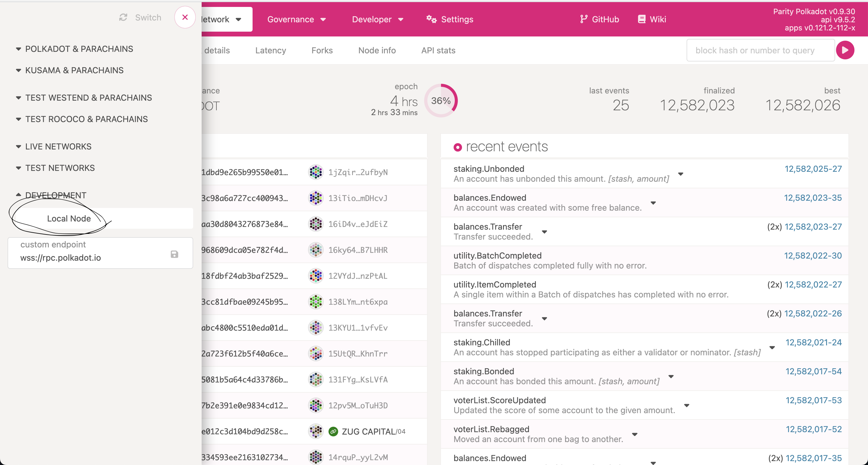Click identicon for 1jZqir…2ufbyN
Viewport: 868px width, 465px height.
coord(316,172)
